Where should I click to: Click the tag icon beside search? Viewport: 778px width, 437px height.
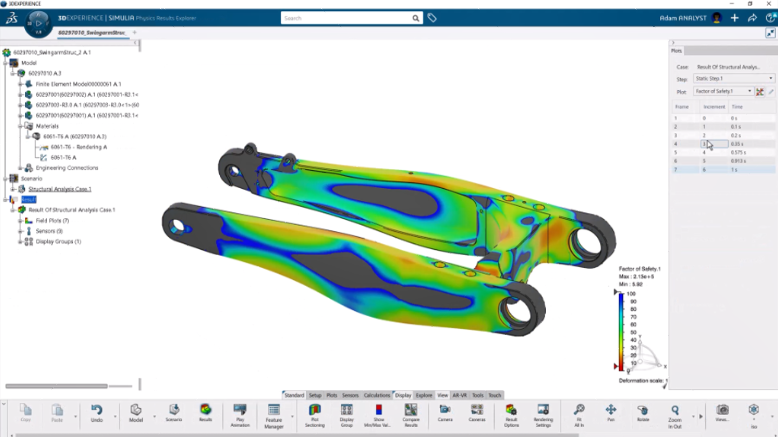point(432,18)
